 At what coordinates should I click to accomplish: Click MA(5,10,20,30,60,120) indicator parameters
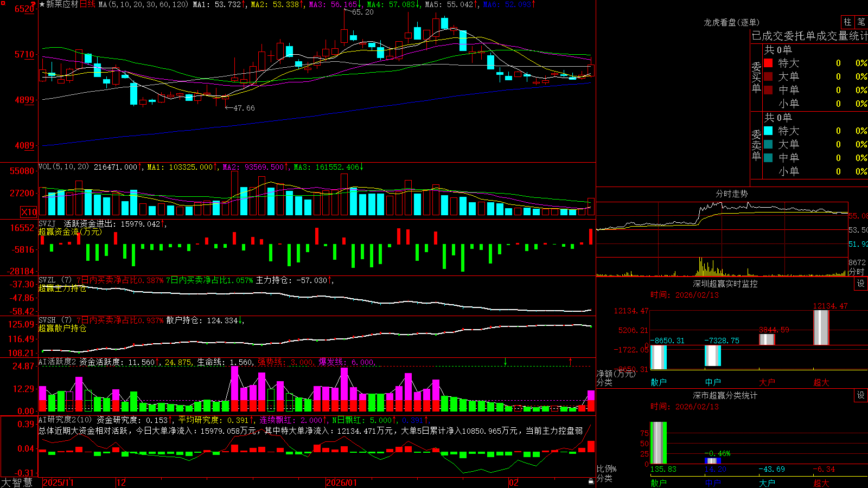pyautogui.click(x=143, y=4)
